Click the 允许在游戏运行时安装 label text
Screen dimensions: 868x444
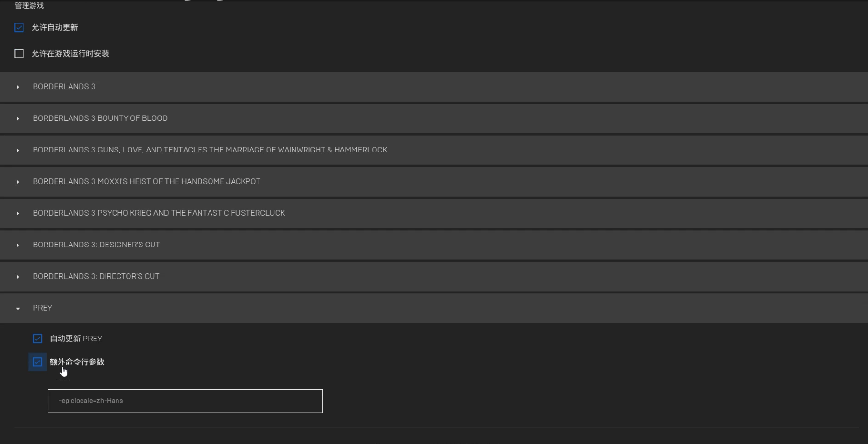click(70, 54)
